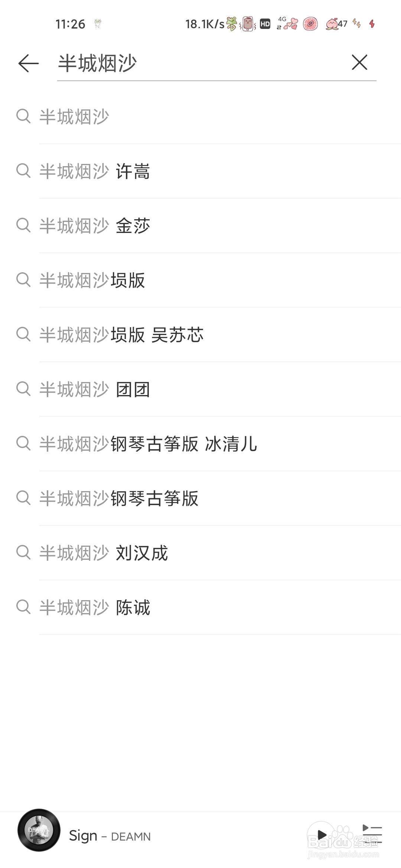Open suggestion 半城烟沙 金莎
401x868 pixels.
[200, 226]
